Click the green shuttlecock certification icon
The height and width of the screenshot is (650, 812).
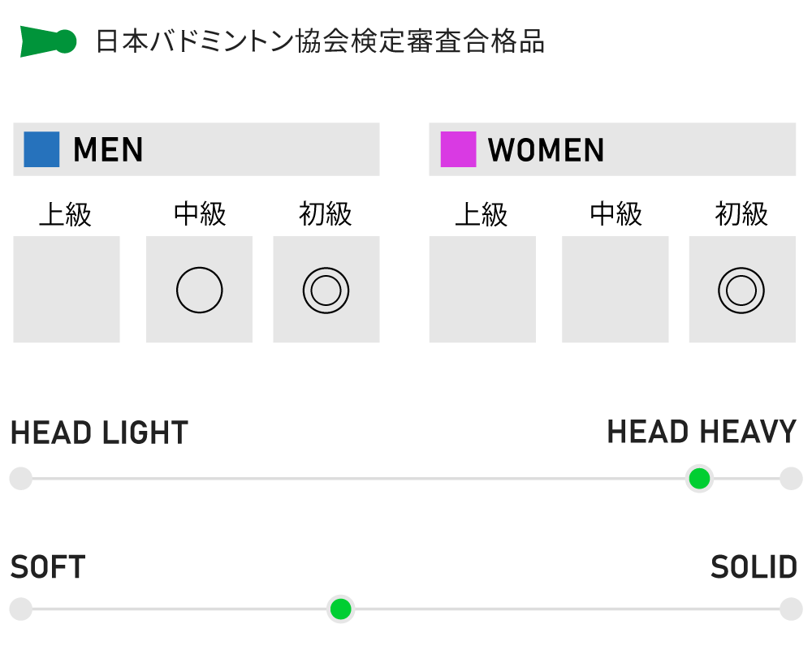click(48, 41)
